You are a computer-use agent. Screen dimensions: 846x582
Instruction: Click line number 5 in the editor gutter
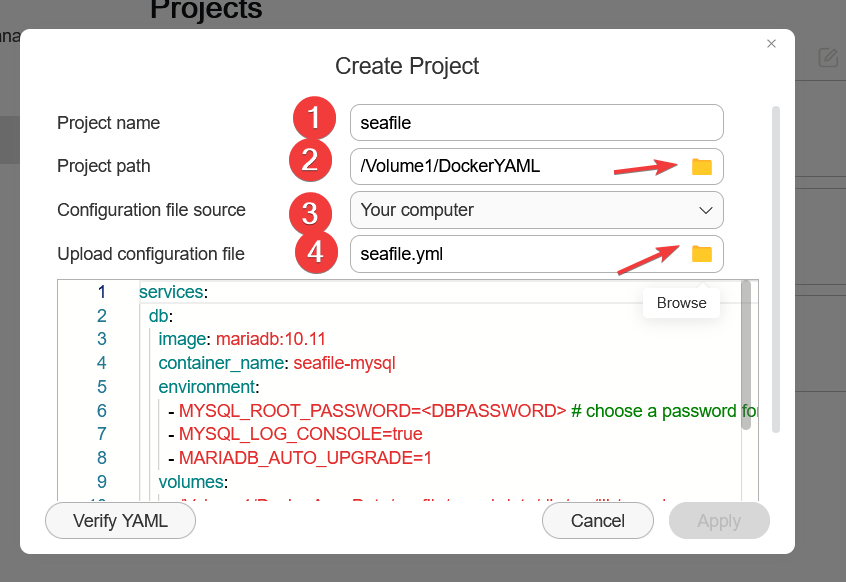pyautogui.click(x=102, y=386)
